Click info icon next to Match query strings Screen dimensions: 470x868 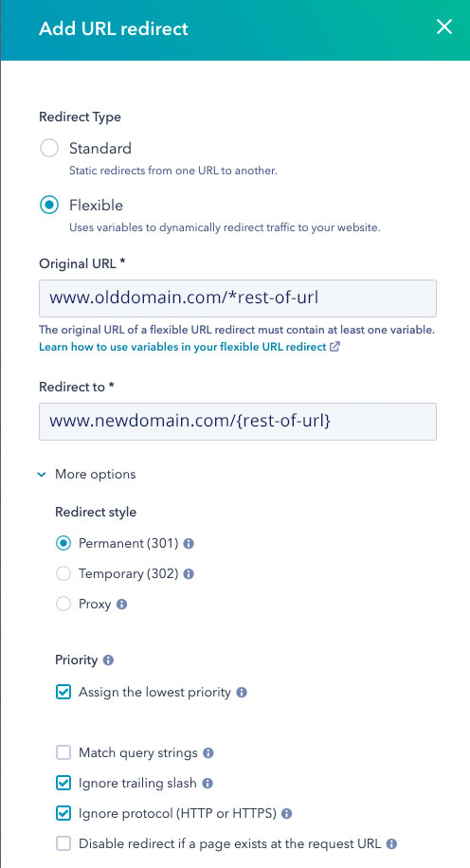coord(208,752)
